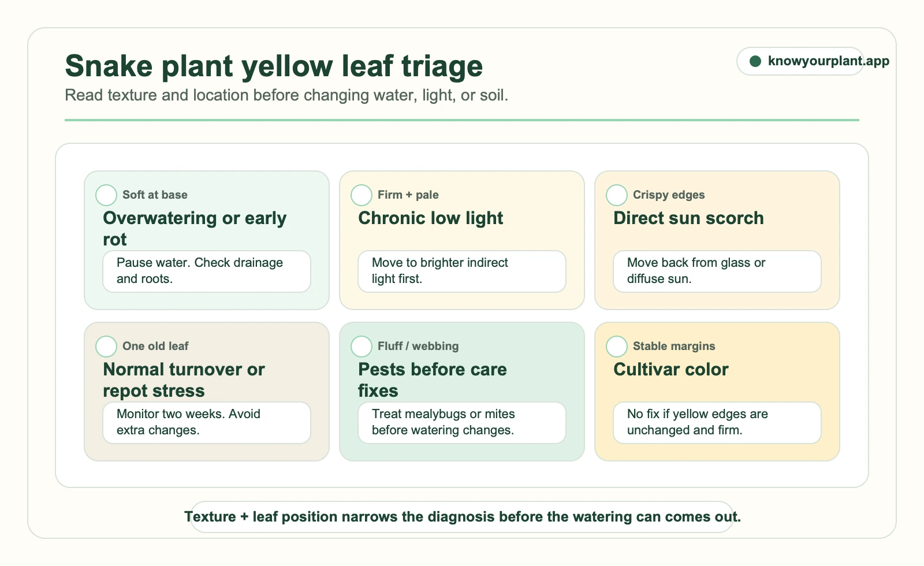
Task: Click the 'Crispy edges' label
Action: [669, 195]
